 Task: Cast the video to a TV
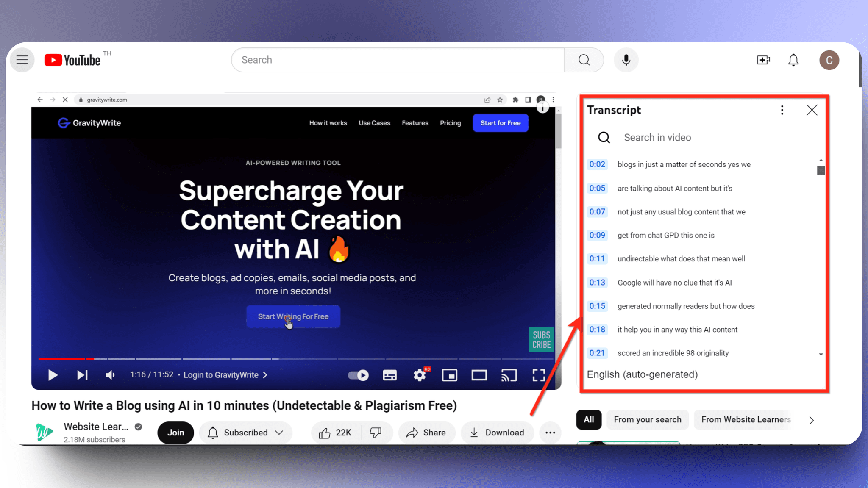(x=509, y=375)
